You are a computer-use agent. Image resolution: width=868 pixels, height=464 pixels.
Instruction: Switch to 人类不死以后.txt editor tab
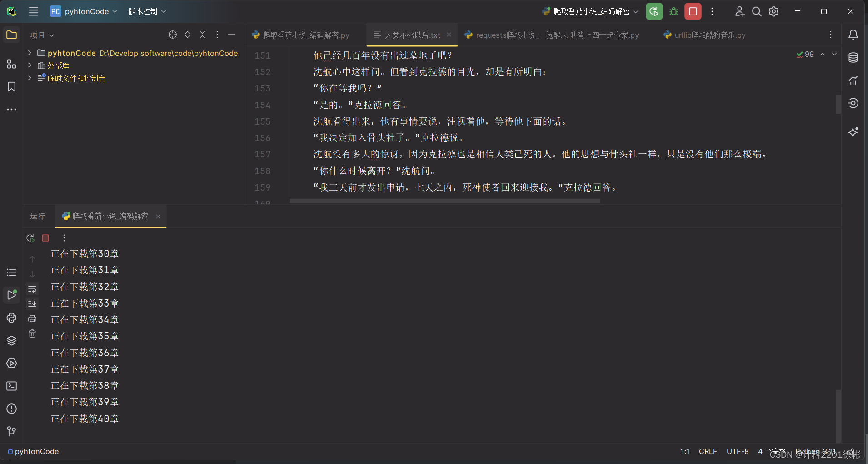tap(413, 35)
